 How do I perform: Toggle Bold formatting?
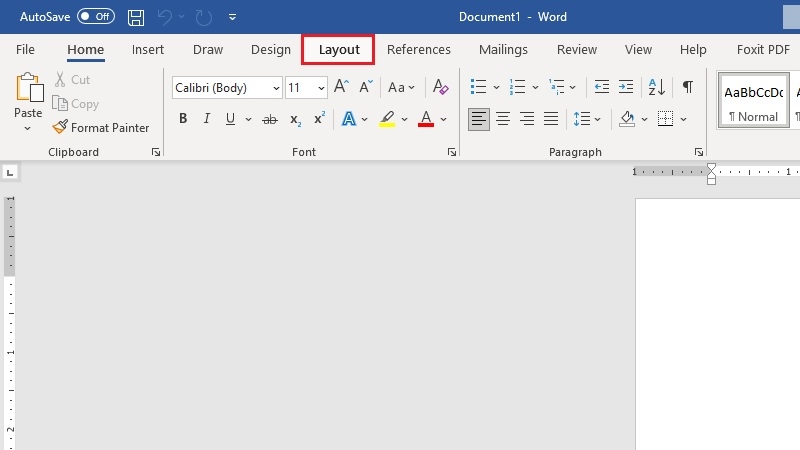(x=183, y=119)
